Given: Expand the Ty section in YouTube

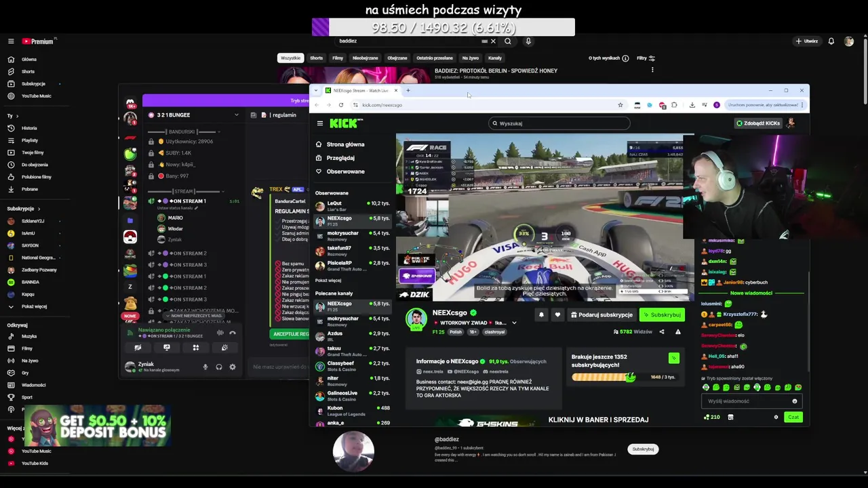Looking at the screenshot, I should coord(17,116).
